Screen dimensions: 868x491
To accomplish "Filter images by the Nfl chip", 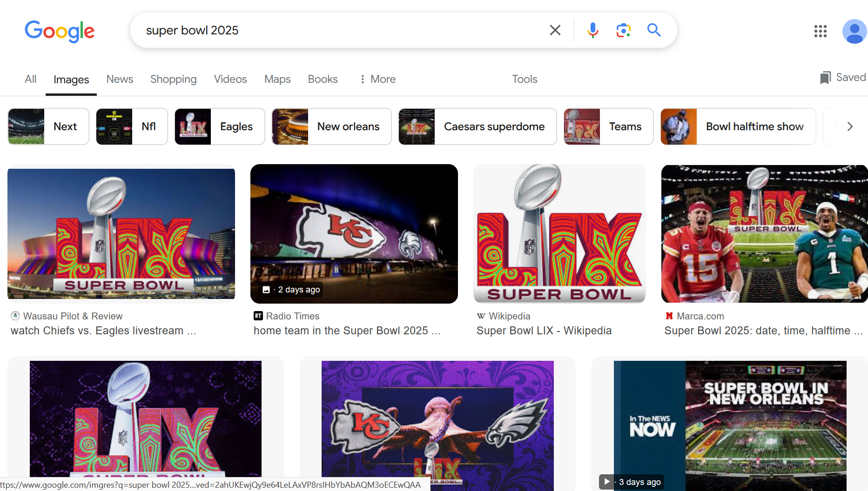I will click(x=132, y=126).
